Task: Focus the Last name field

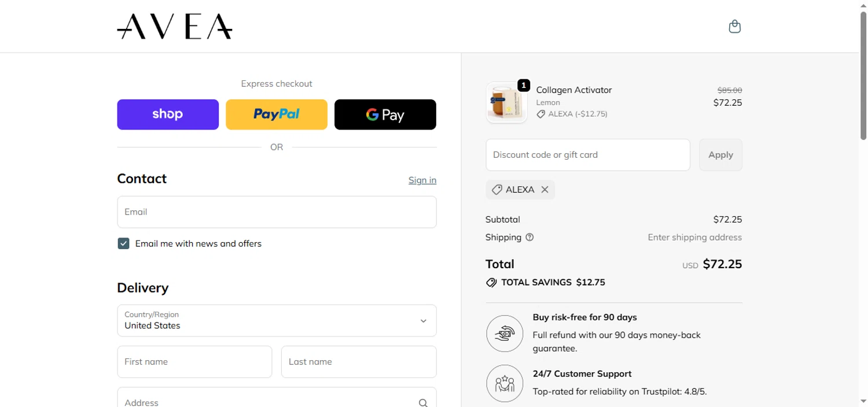Action: tap(359, 362)
